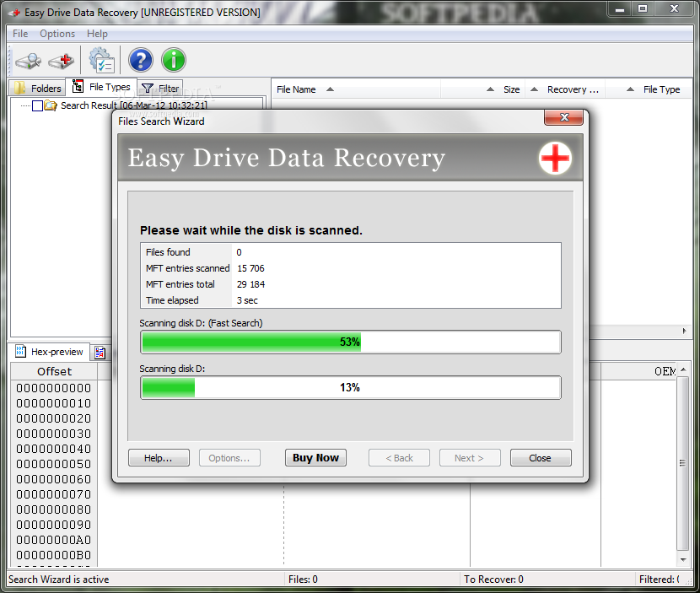Click the blue question mark help icon
700x593 pixels.
click(x=141, y=60)
